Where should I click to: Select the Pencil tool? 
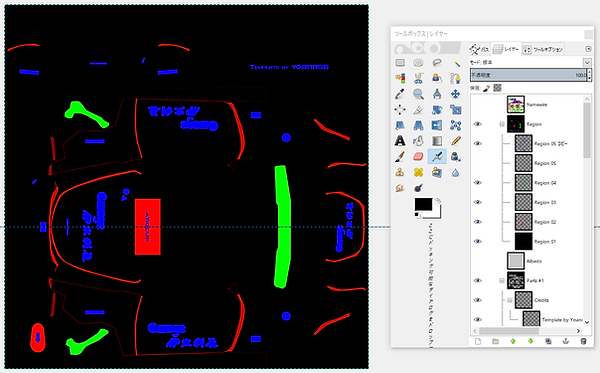(x=455, y=141)
